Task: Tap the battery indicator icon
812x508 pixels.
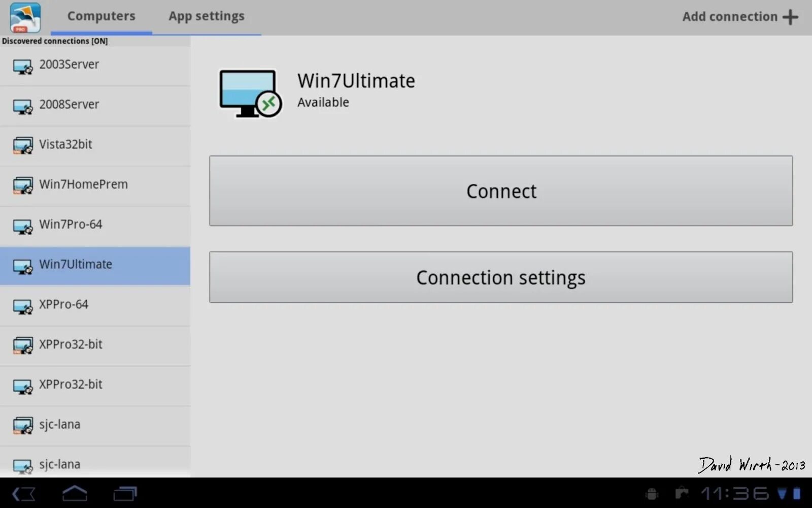Action: point(797,493)
